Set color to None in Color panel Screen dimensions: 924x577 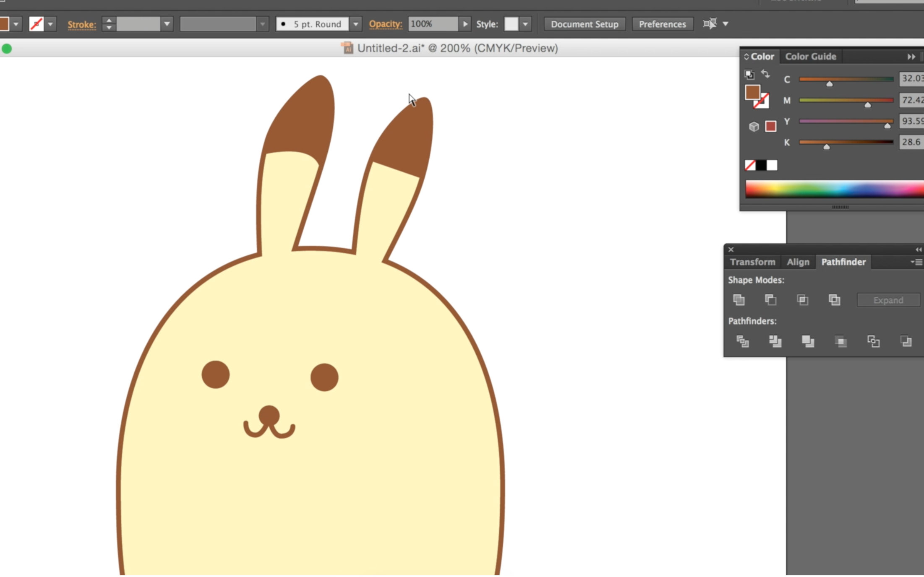point(750,165)
